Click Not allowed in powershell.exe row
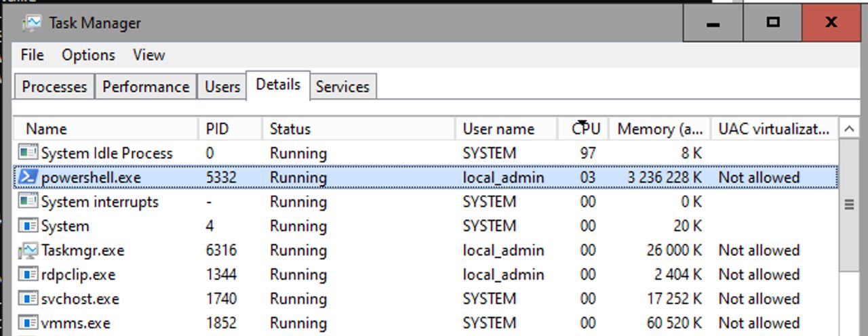Image resolution: width=868 pixels, height=336 pixels. coord(759,177)
